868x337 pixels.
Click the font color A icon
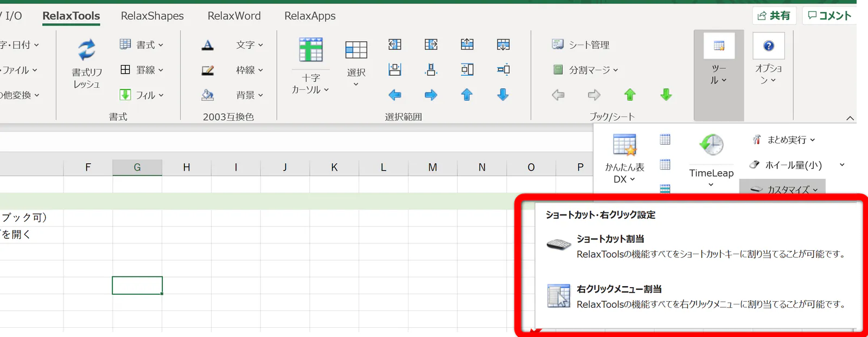tap(207, 45)
